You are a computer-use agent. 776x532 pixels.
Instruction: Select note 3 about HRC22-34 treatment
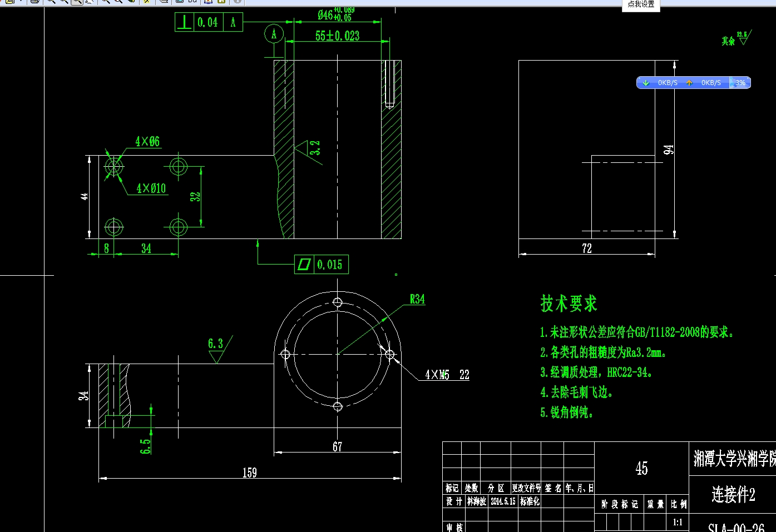[596, 372]
